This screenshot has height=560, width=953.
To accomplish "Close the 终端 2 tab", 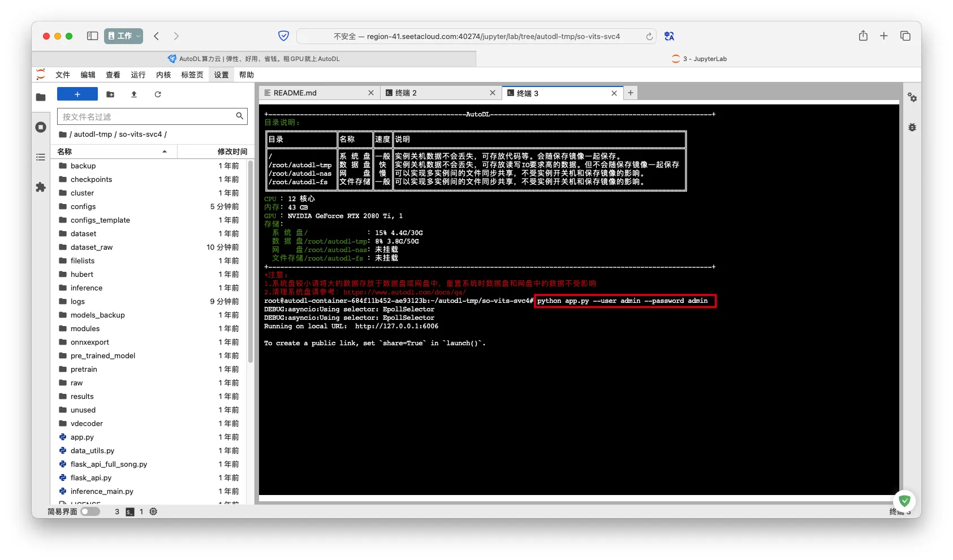I will pyautogui.click(x=492, y=93).
